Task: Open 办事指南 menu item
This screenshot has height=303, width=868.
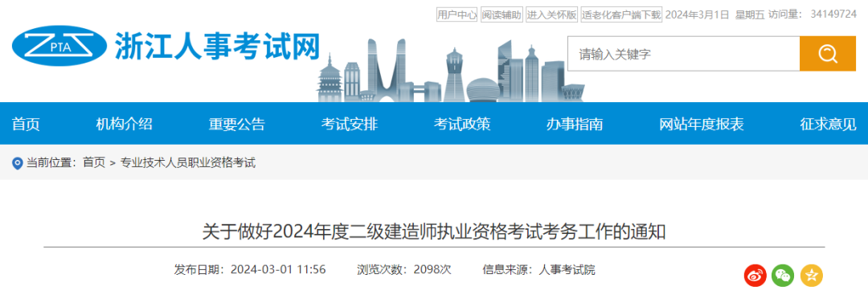Action: (575, 124)
